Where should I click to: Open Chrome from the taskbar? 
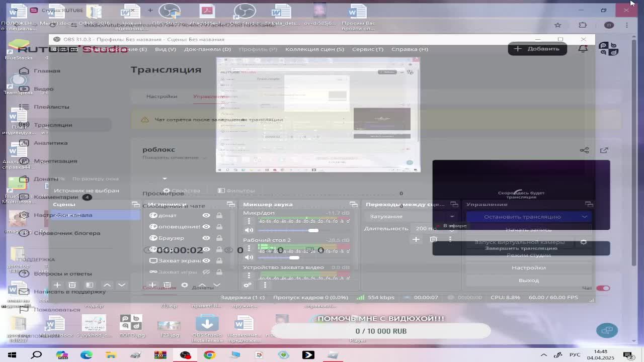pos(209,355)
